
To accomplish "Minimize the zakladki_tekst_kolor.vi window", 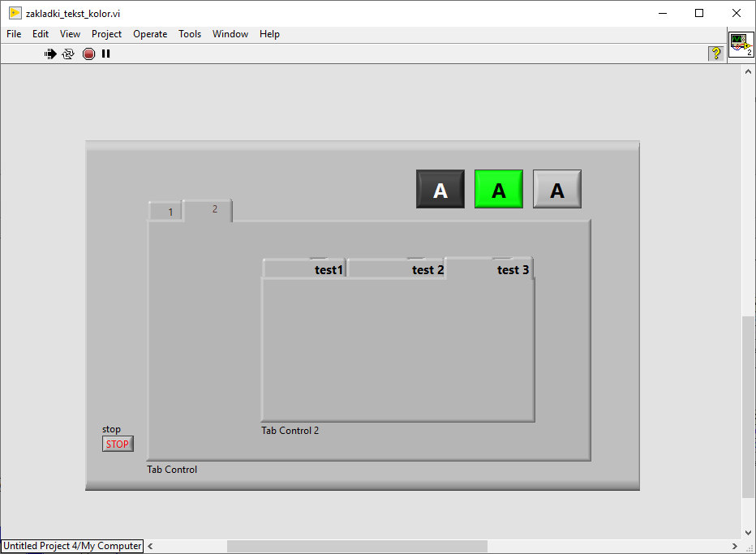I will (663, 14).
